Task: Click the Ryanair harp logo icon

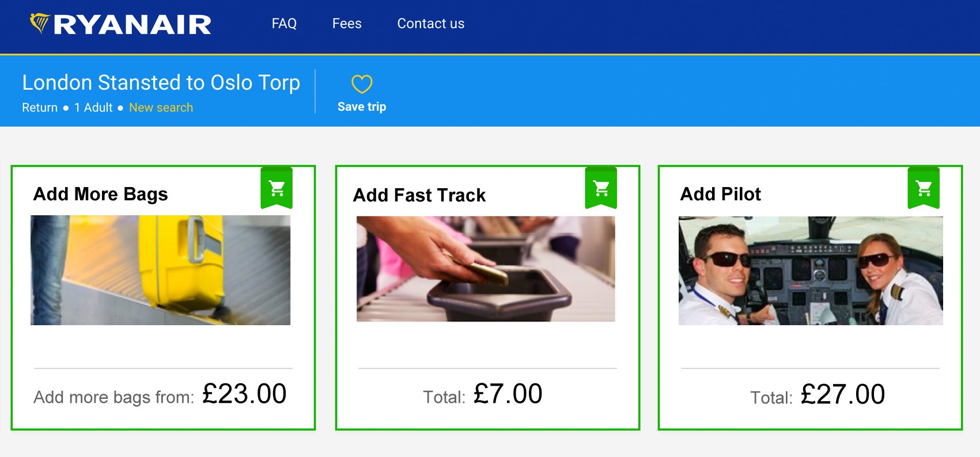Action: (x=40, y=23)
